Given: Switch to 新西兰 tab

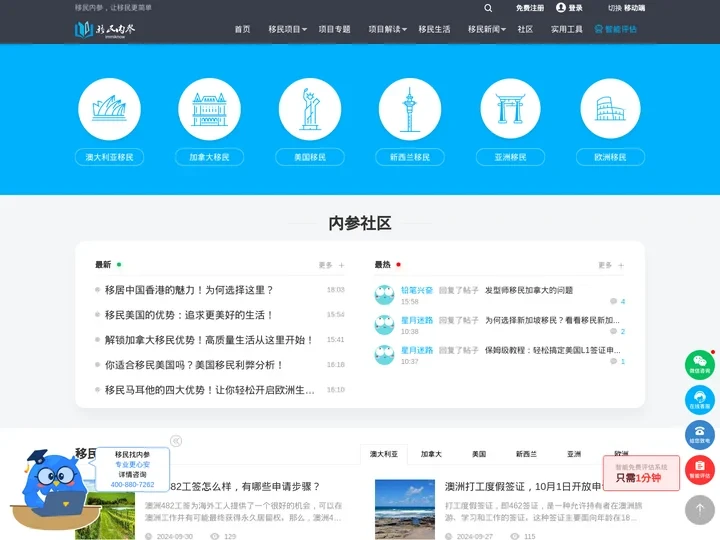Looking at the screenshot, I should click(526, 454).
